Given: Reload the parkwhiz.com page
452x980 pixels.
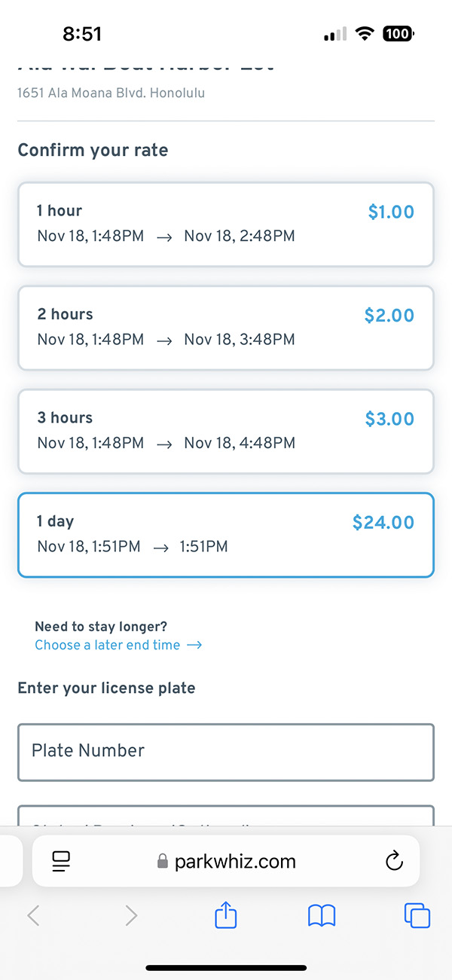Looking at the screenshot, I should click(x=394, y=862).
